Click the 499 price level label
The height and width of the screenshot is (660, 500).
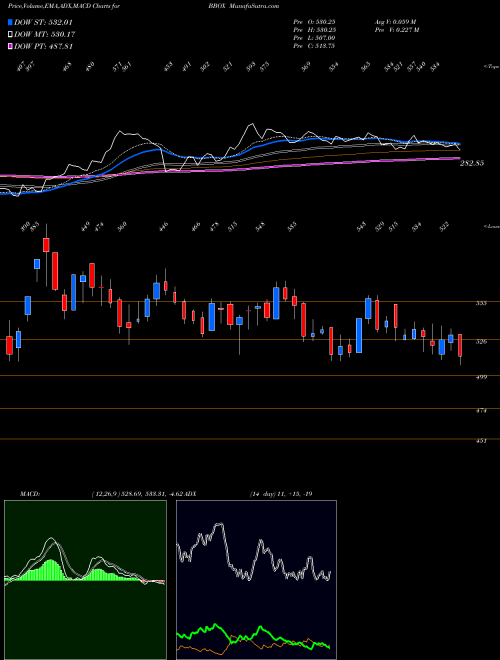[x=483, y=377]
